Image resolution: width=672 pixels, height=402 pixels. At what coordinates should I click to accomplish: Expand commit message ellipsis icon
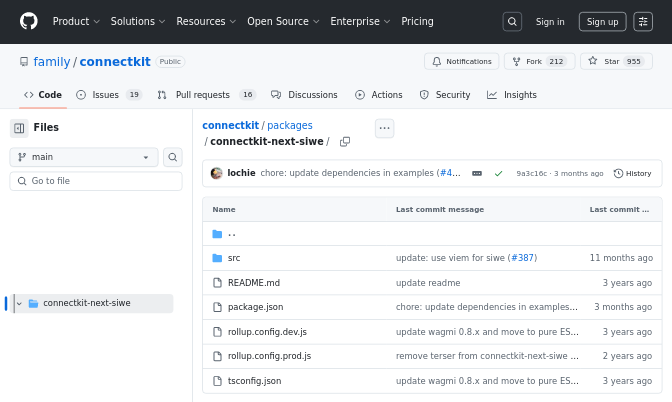(477, 174)
